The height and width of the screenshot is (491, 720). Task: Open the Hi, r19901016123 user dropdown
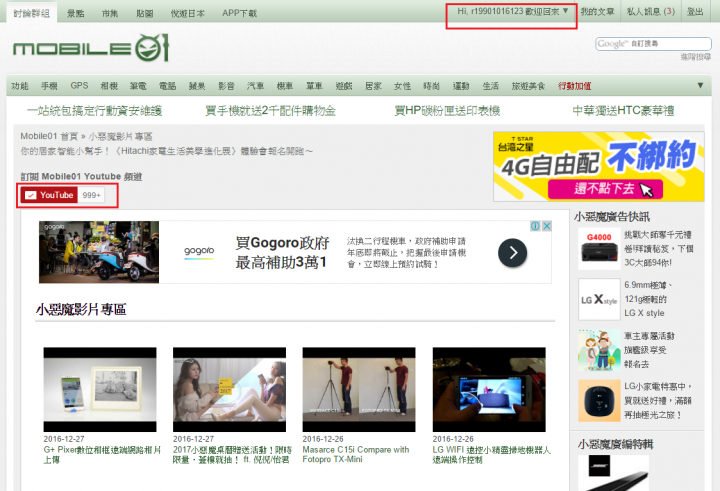[x=512, y=11]
